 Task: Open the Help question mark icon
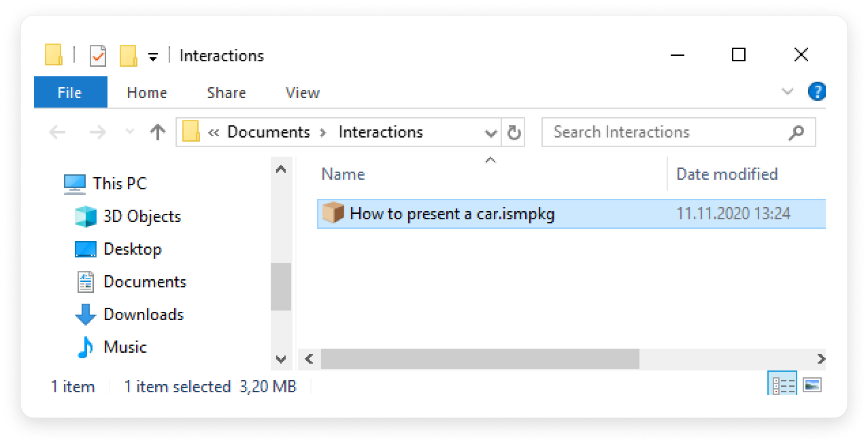click(x=816, y=92)
